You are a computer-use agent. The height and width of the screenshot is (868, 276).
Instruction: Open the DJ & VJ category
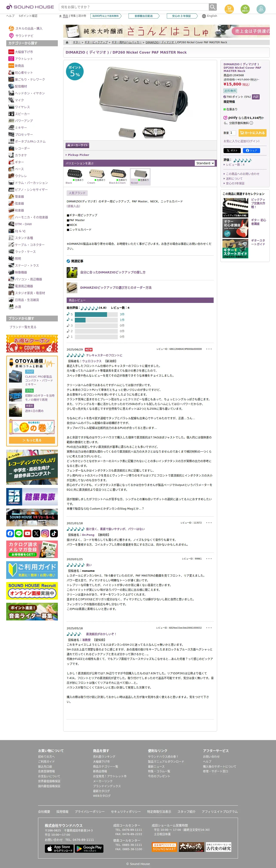pyautogui.click(x=20, y=231)
